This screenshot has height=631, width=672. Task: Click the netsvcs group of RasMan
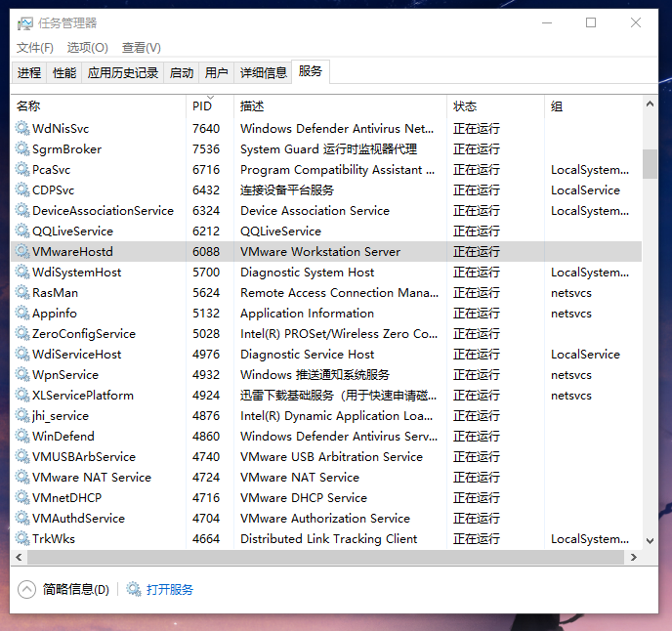click(571, 293)
